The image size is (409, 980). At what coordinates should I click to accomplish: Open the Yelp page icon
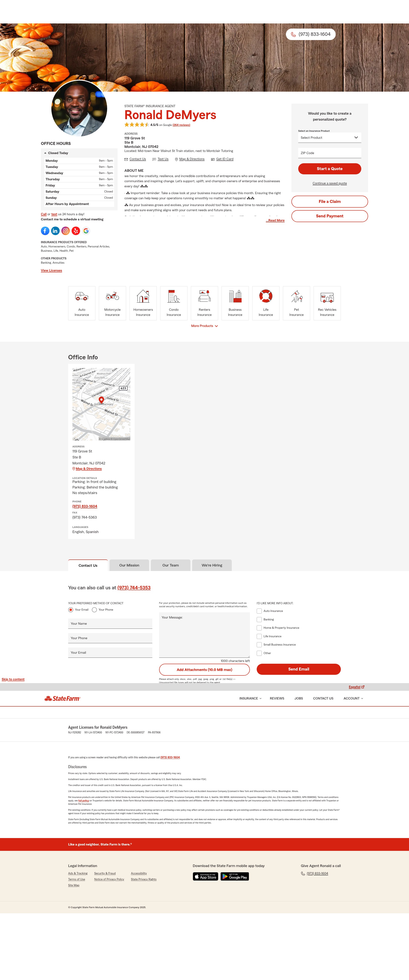(76, 231)
